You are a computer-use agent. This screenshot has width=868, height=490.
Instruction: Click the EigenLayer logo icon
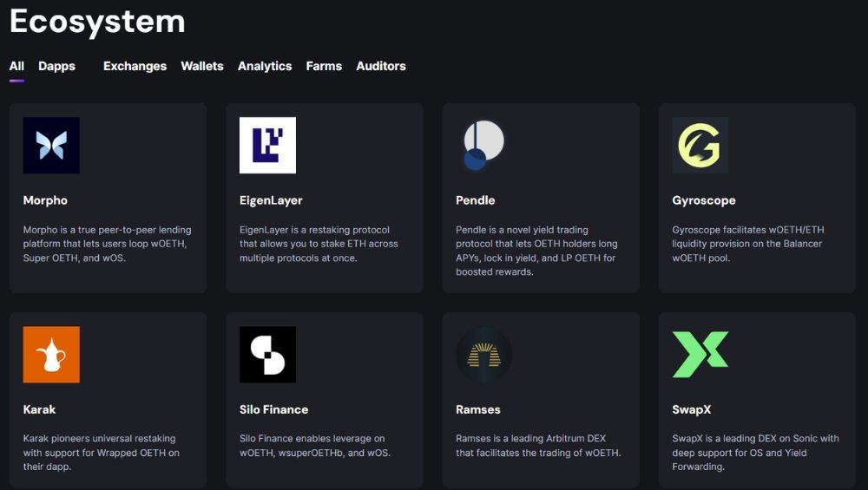(x=267, y=146)
